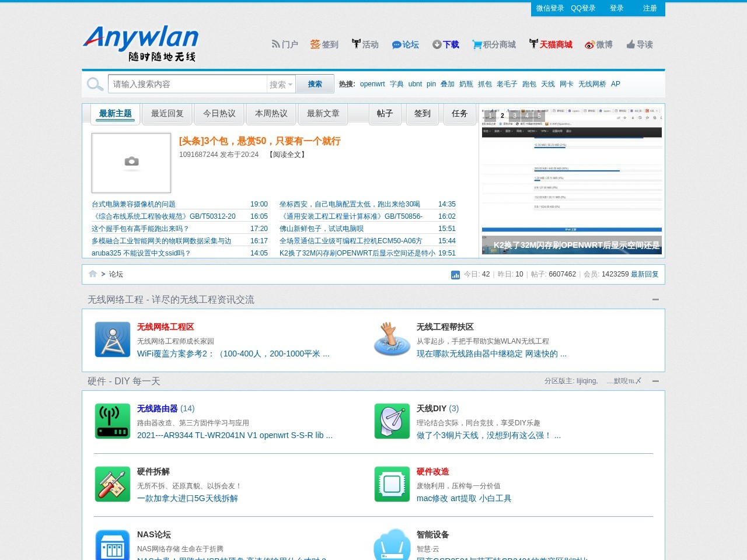This screenshot has height=560, width=747.
Task: Switch to the 本周热议 tab
Action: 271,114
